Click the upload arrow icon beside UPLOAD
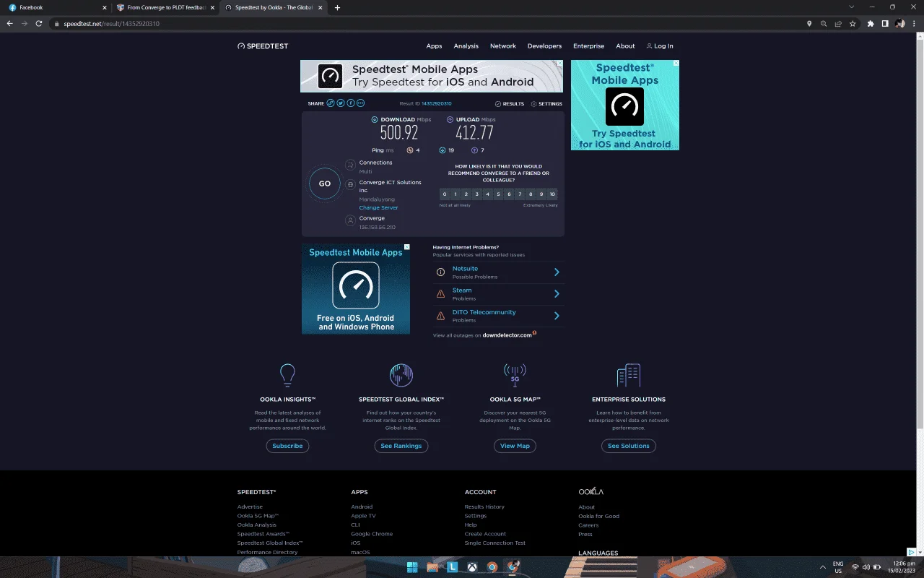Viewport: 924px width, 578px height. [450, 119]
